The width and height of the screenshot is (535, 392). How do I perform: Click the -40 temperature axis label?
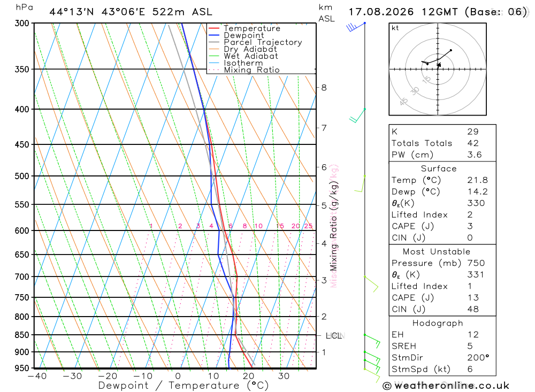[x=37, y=376]
